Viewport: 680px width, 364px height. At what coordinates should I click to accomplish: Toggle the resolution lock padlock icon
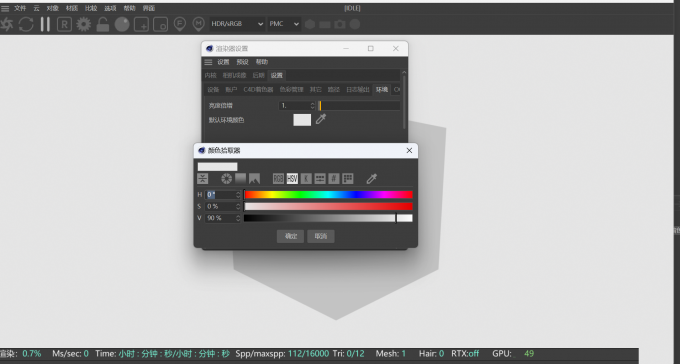coord(103,24)
